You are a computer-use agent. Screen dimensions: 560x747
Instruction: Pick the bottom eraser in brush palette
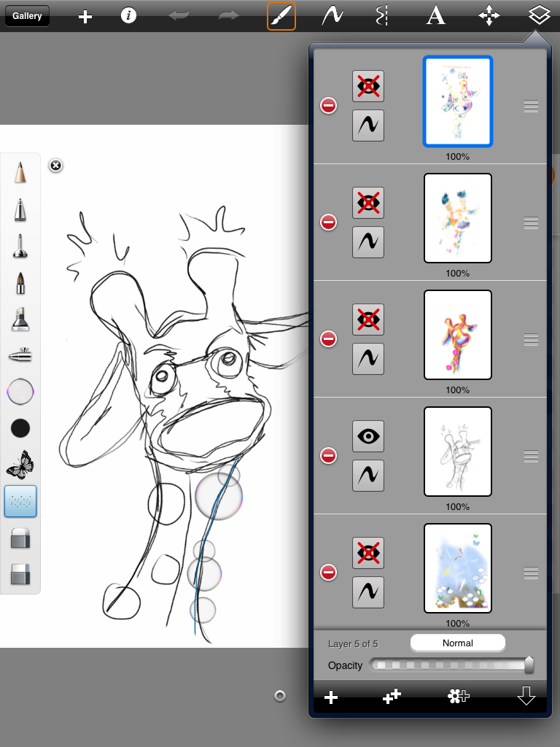point(20,575)
